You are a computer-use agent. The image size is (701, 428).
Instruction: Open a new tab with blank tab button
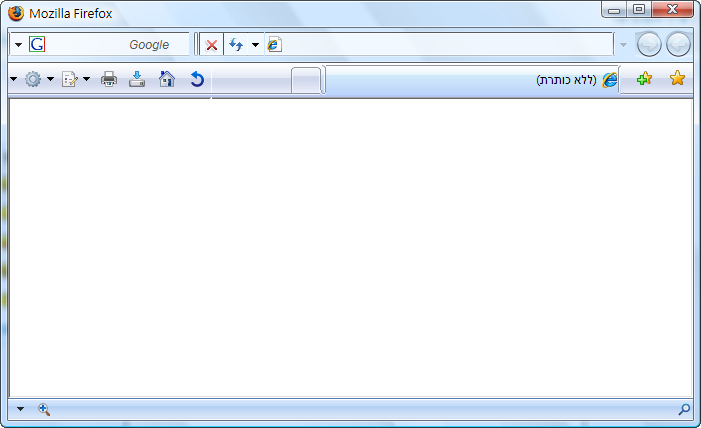pos(306,81)
